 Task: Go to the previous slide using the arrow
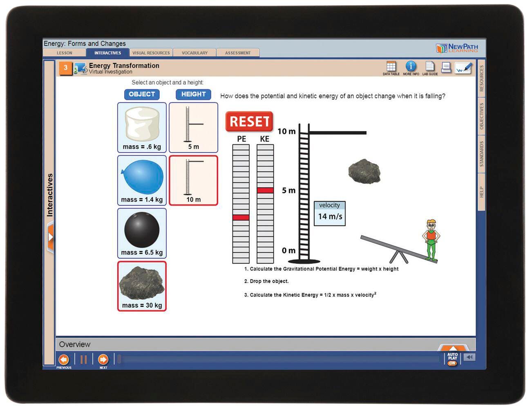coord(64,360)
